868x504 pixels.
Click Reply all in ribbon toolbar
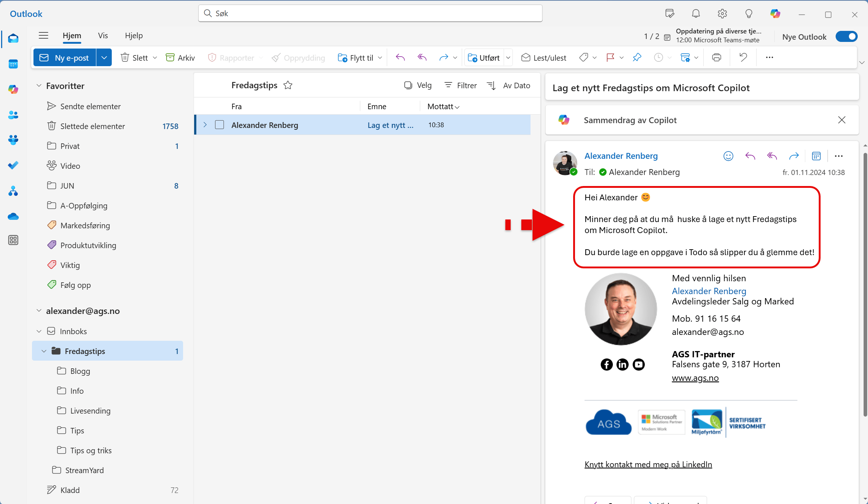(422, 57)
